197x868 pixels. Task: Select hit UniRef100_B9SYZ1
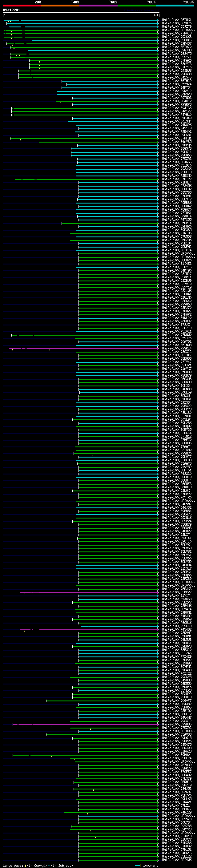(177, 57)
